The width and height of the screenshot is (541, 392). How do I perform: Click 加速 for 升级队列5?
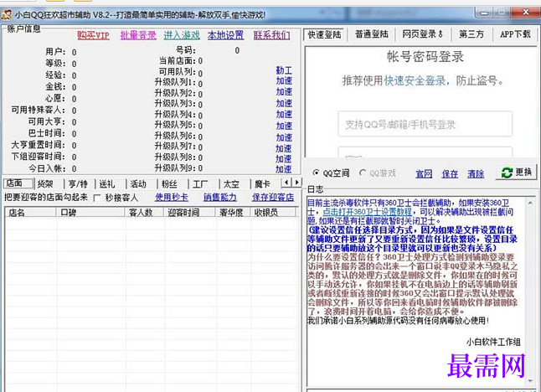click(x=284, y=126)
